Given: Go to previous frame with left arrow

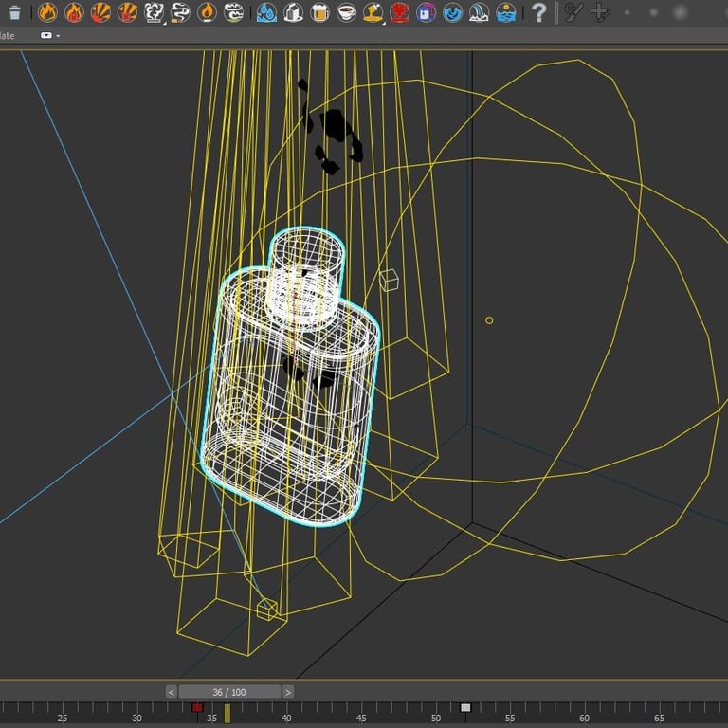Looking at the screenshot, I should 171,692.
